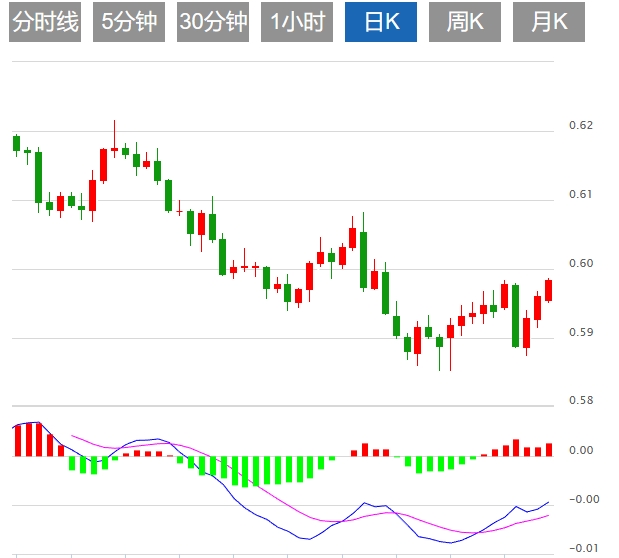Switch to the 周K weekly chart
This screenshot has width=619, height=558.
pyautogui.click(x=465, y=22)
